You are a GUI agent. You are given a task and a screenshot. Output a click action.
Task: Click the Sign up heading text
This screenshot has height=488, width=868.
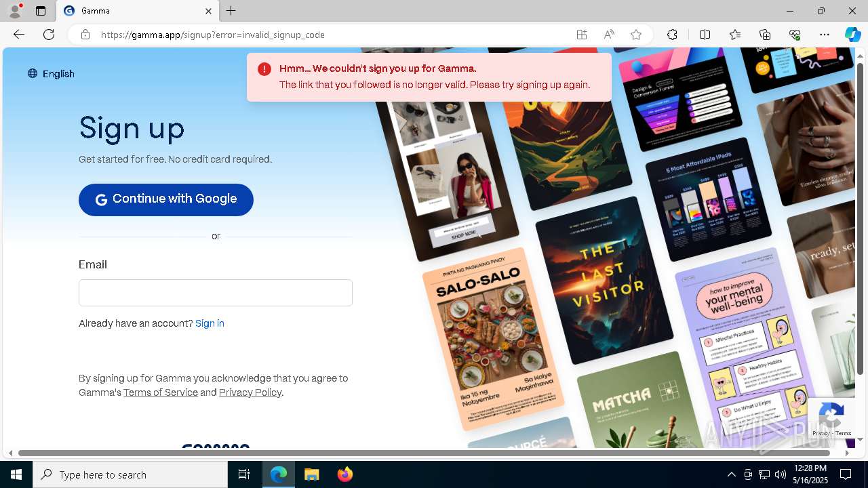coord(132,129)
